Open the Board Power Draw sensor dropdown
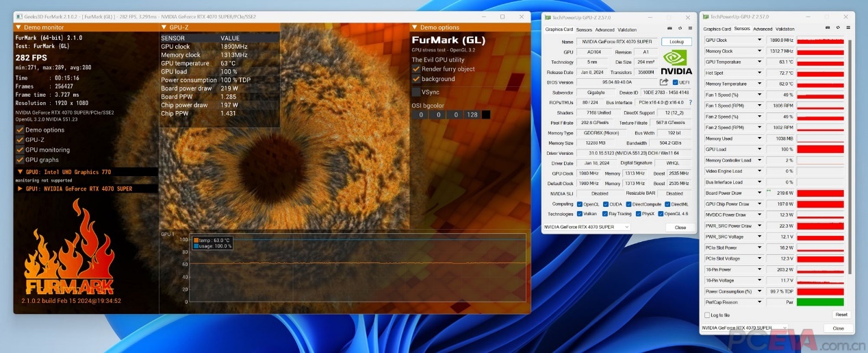868x353 pixels. [x=759, y=193]
